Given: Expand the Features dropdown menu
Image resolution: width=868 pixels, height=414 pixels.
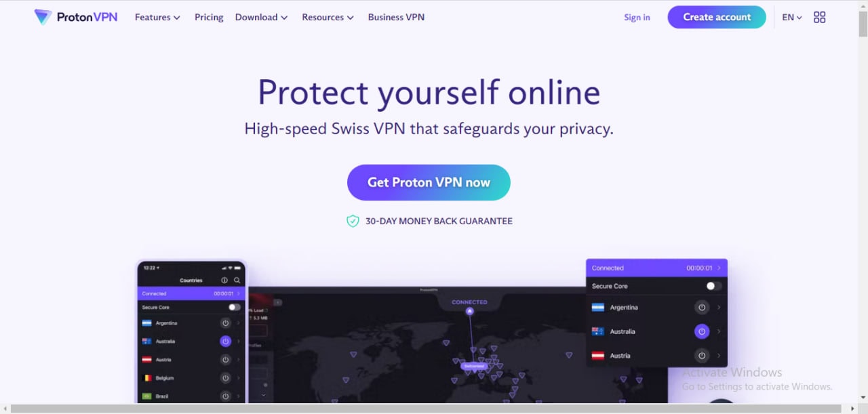Looking at the screenshot, I should tap(157, 17).
